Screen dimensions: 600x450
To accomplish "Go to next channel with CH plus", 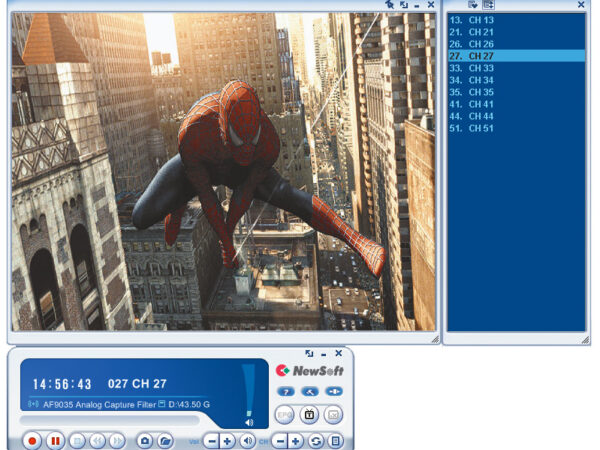I will (x=298, y=440).
